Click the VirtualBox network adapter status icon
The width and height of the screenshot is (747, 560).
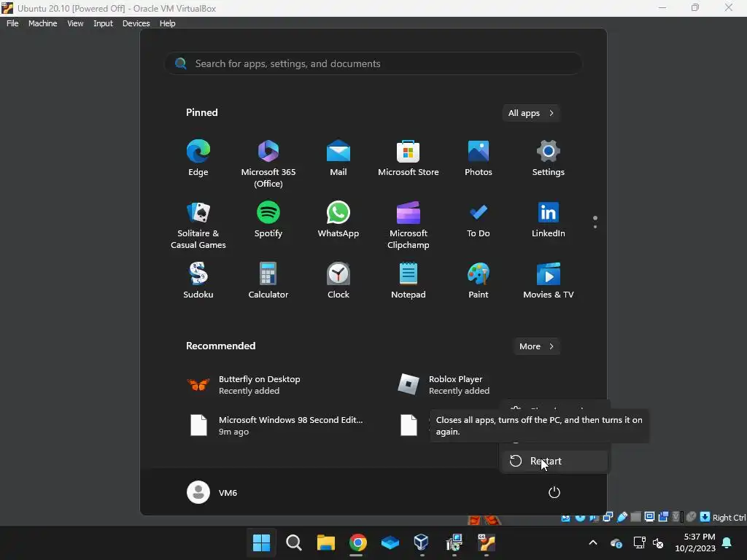click(608, 517)
